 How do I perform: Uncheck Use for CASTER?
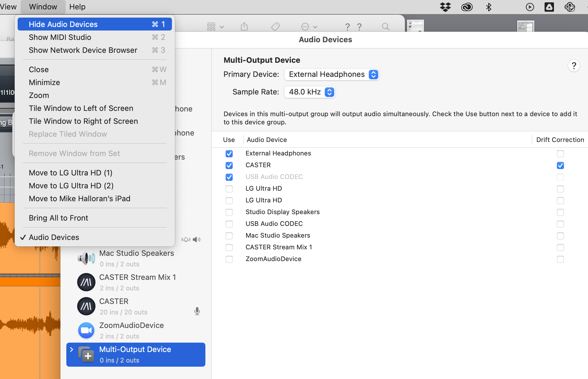point(229,165)
